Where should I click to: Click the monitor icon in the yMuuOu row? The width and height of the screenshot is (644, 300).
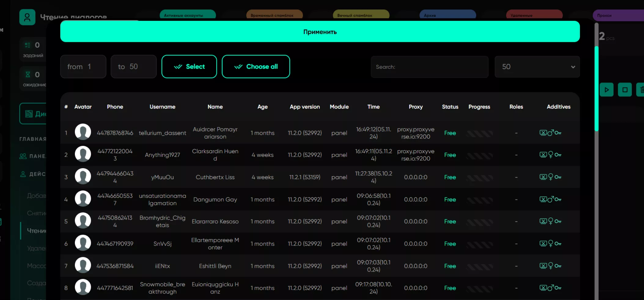[x=543, y=177]
